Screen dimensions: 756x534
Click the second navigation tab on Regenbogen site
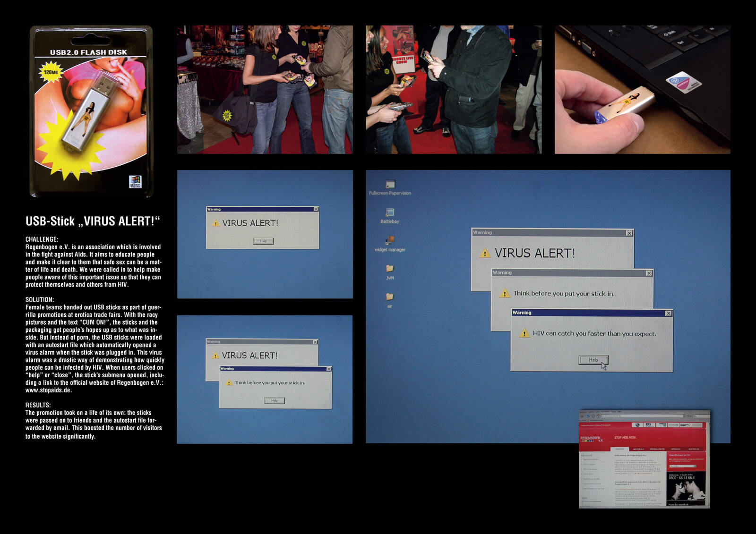(638, 449)
